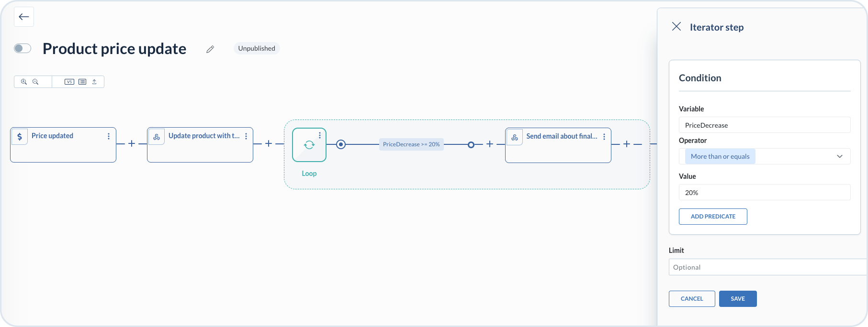Open the Price updated step options menu

(x=109, y=136)
